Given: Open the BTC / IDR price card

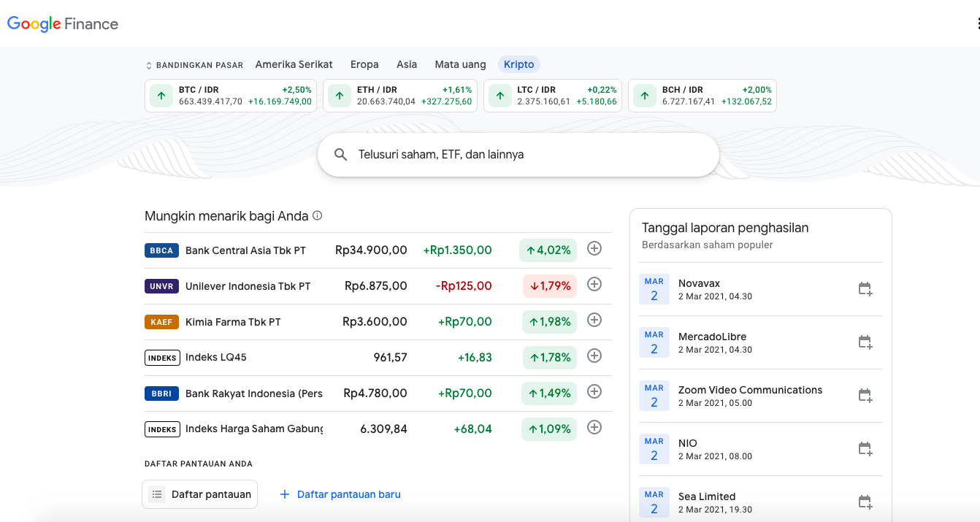Looking at the screenshot, I should pos(231,96).
